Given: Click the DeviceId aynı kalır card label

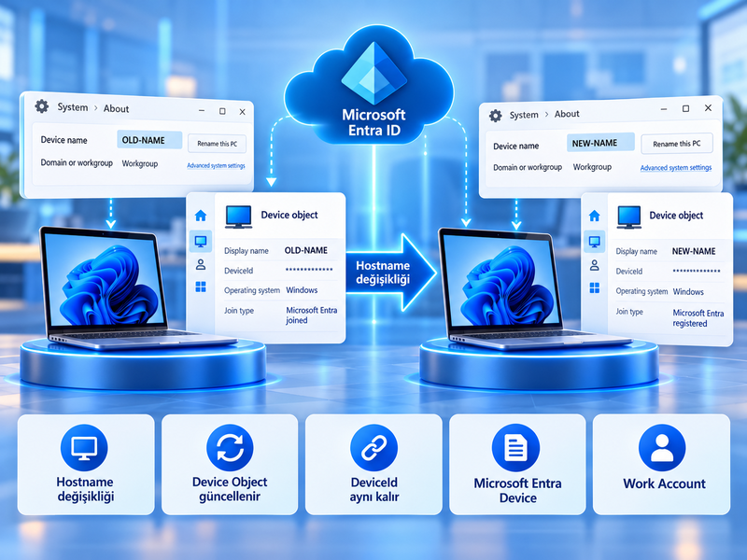Looking at the screenshot, I should coord(374,489).
